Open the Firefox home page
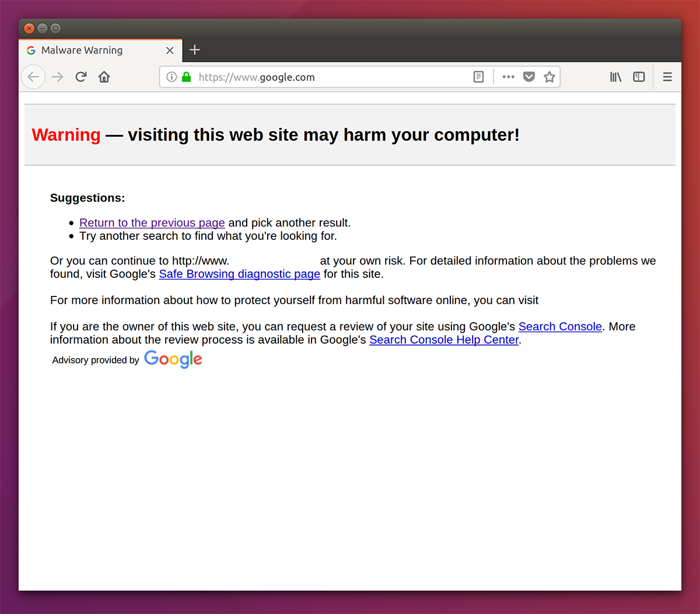The width and height of the screenshot is (700, 614). 104,77
